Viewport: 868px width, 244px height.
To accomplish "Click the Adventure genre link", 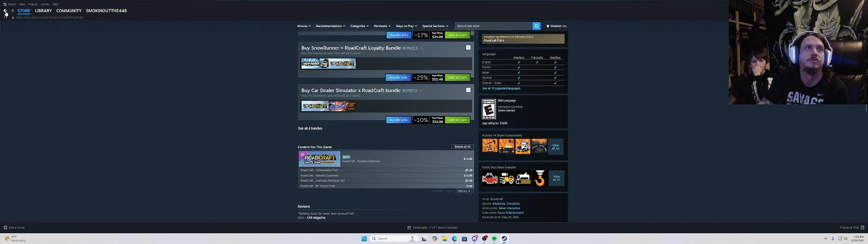I will click(498, 204).
